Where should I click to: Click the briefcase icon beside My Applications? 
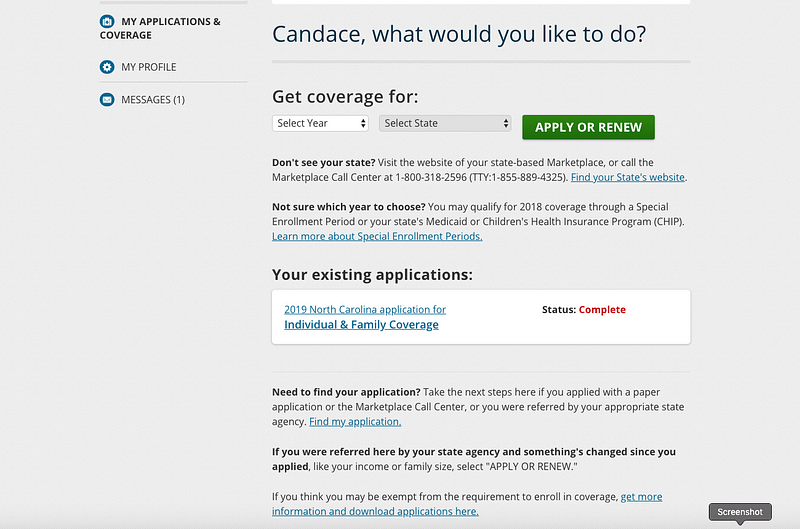point(107,21)
